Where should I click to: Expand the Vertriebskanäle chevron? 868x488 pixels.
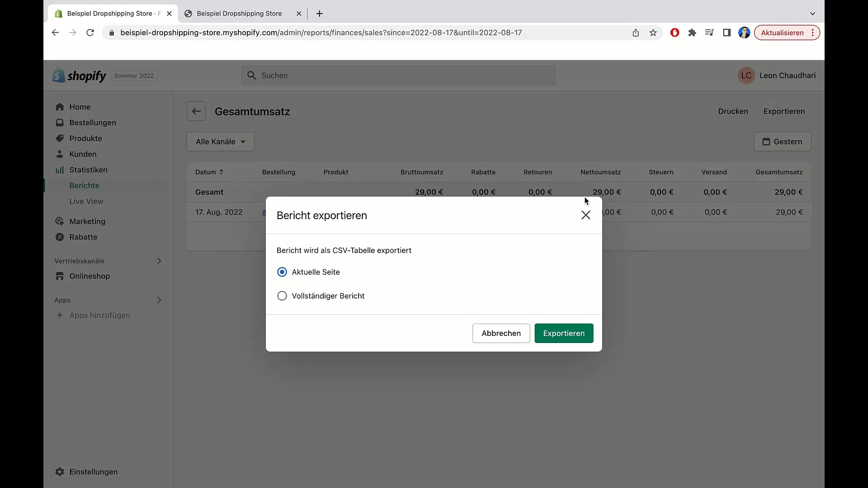pyautogui.click(x=159, y=261)
